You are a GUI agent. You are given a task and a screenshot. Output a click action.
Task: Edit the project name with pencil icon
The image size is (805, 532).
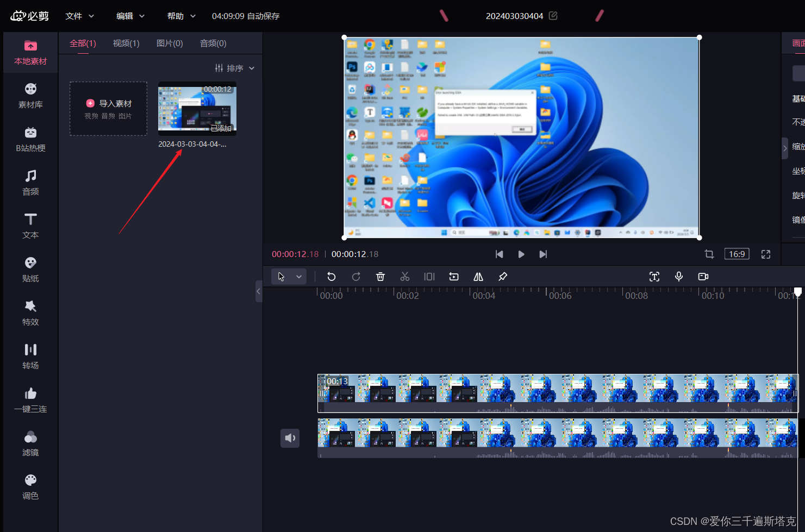click(553, 16)
